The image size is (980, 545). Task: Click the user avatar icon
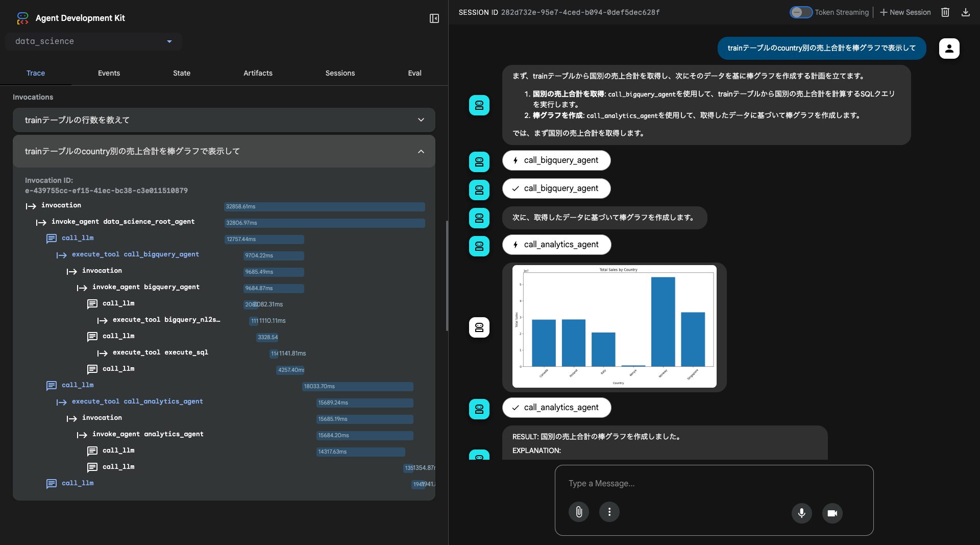[x=949, y=49]
